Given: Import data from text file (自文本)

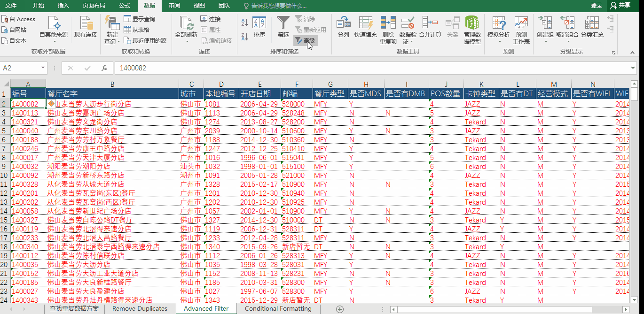Looking at the screenshot, I should (14, 41).
